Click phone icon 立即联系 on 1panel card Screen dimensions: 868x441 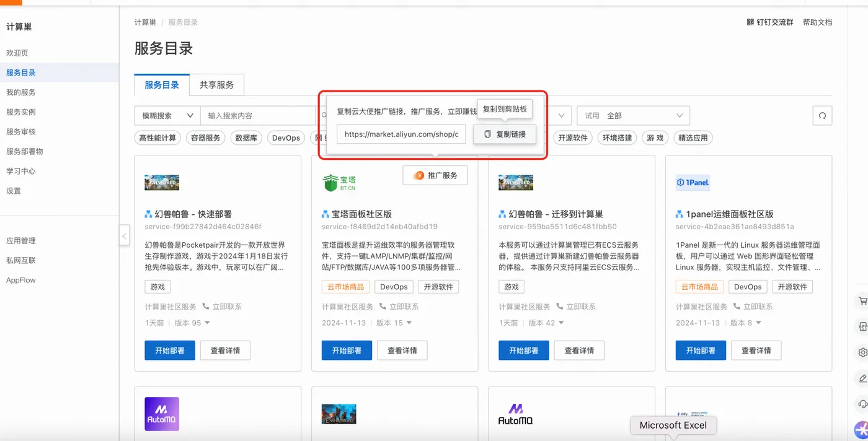(737, 307)
